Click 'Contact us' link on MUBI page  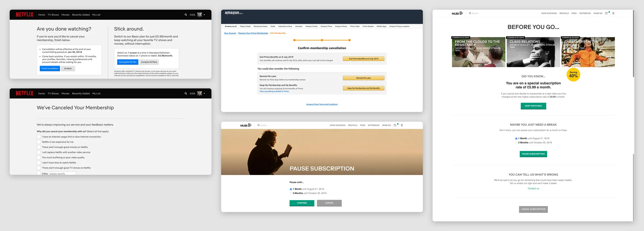tap(533, 188)
